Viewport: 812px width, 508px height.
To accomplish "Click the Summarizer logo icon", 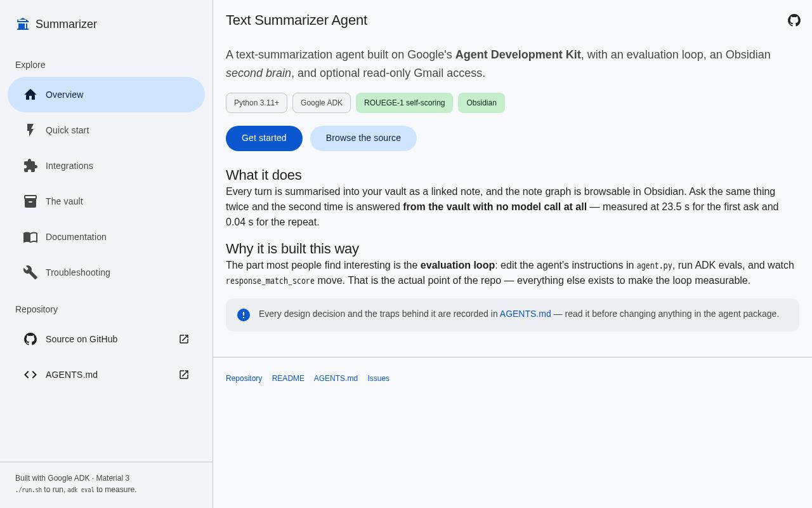I will click(23, 24).
